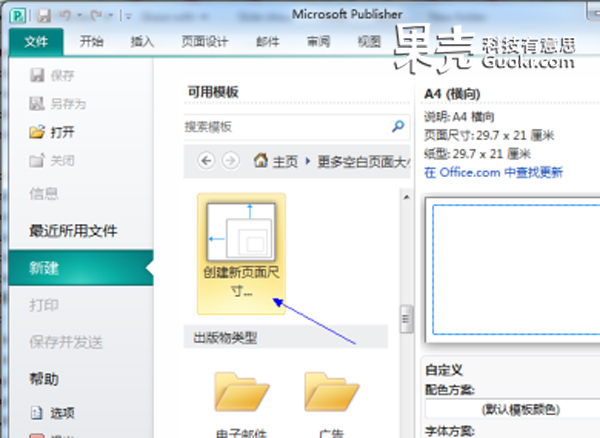
Task: Open the quick access toolbar customize dropdown
Action: (124, 16)
